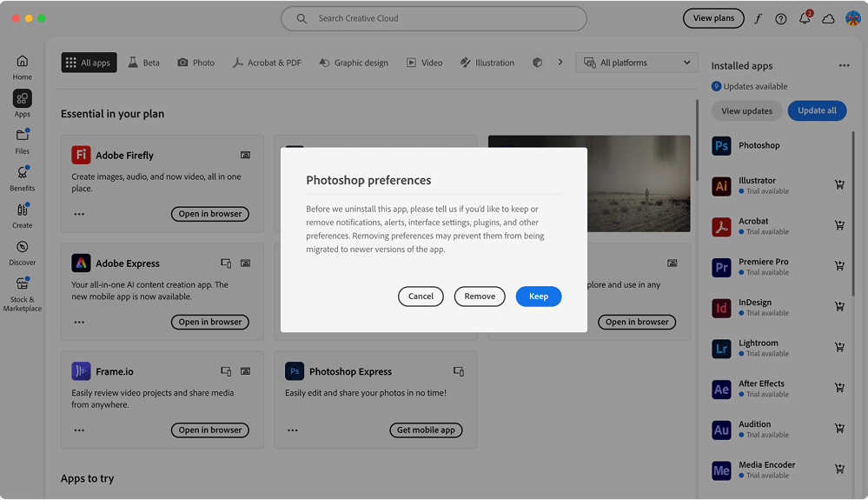The height and width of the screenshot is (500, 868).
Task: Click in the Search Creative Cloud field
Action: (434, 18)
